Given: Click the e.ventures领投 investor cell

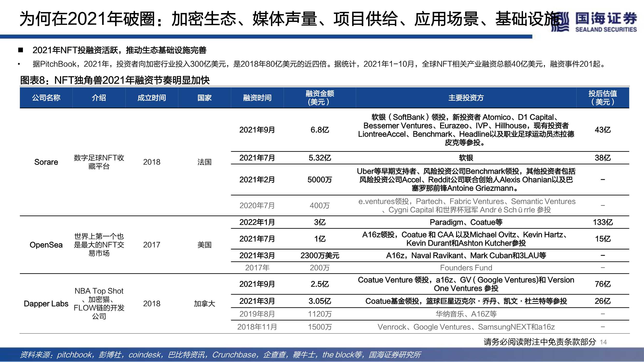Looking at the screenshot, I should (x=466, y=206).
